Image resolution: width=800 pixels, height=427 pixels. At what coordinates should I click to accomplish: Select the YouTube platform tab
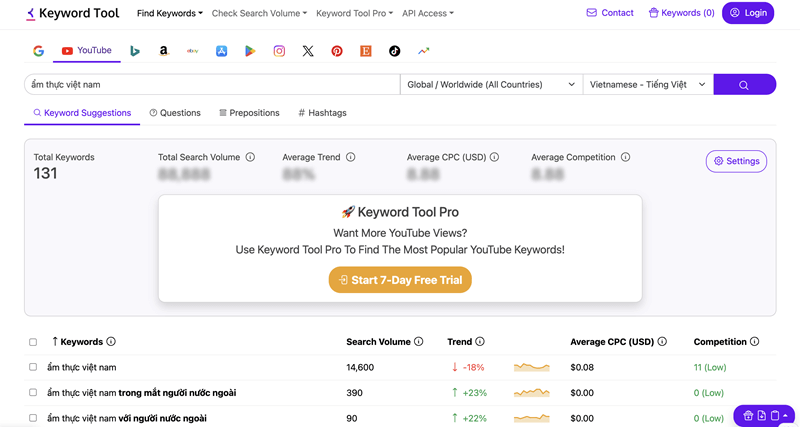coord(87,51)
